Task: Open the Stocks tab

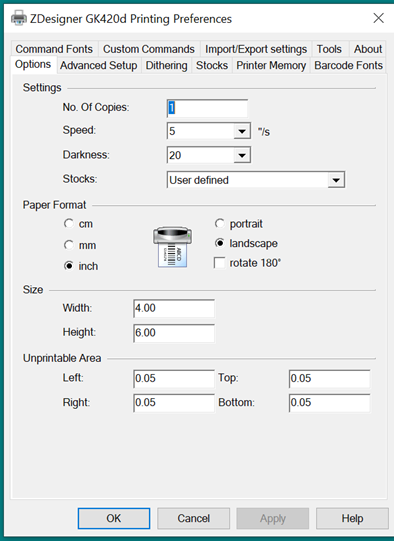Action: coord(212,65)
